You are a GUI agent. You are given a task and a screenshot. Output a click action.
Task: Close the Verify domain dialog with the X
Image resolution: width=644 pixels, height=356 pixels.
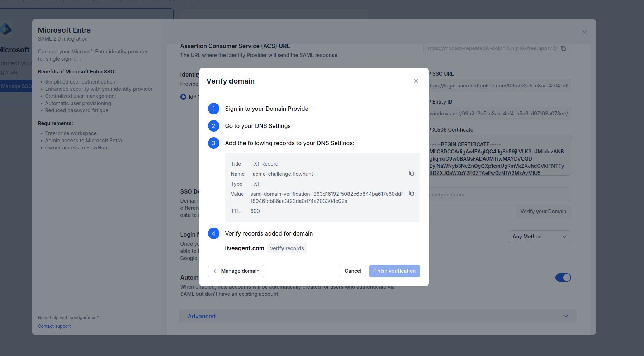click(x=416, y=81)
